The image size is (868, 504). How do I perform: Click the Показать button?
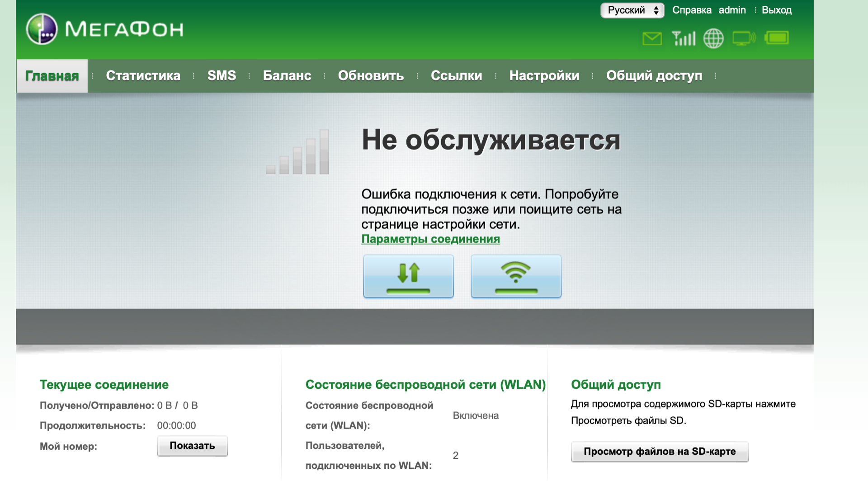point(193,446)
